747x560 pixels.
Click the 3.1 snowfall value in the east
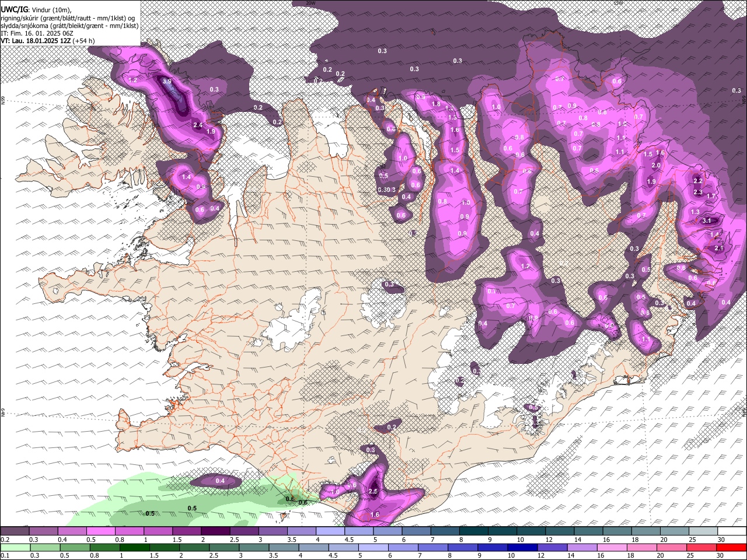click(x=707, y=221)
